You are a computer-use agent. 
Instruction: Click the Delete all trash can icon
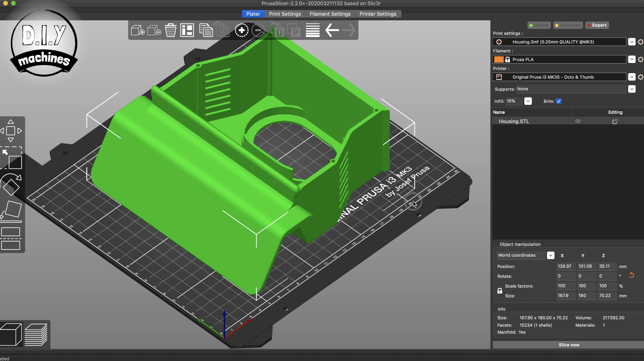pyautogui.click(x=170, y=30)
